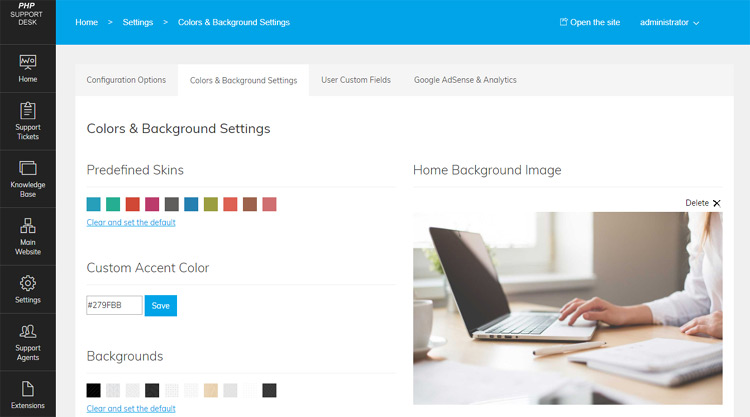
Task: Pick the light blue predefined skin
Action: tap(94, 204)
